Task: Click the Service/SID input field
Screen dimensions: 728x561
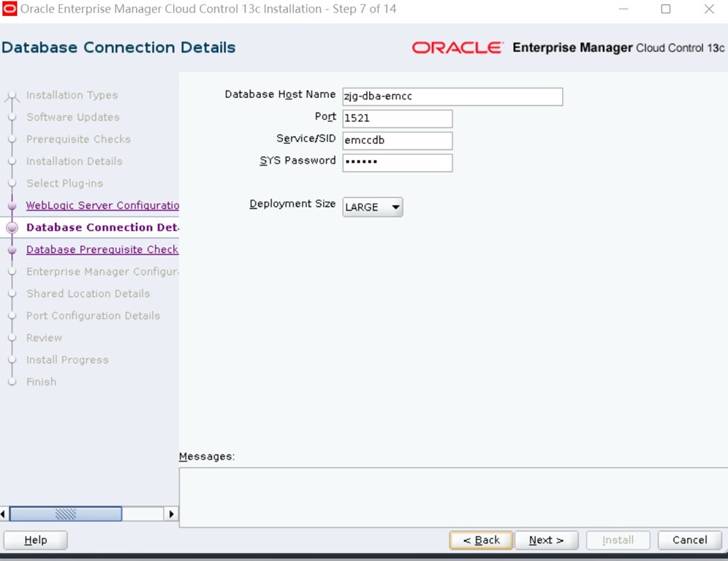Action: click(x=397, y=140)
